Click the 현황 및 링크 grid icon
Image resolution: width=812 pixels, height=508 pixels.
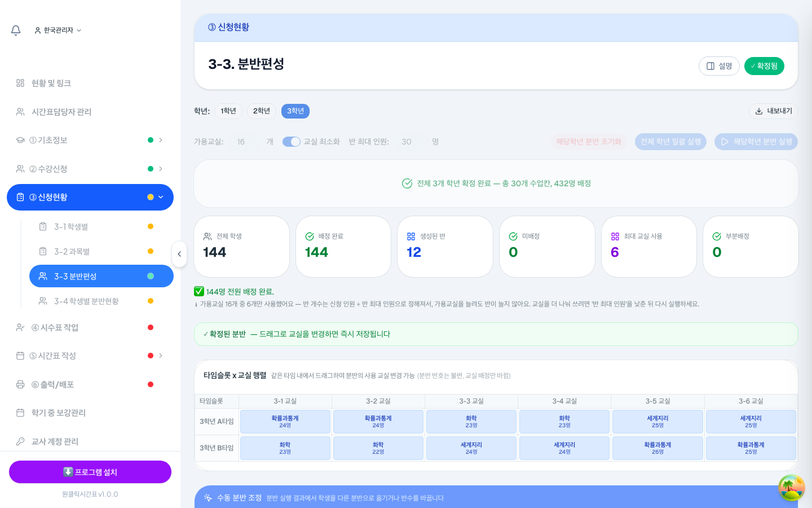[20, 83]
